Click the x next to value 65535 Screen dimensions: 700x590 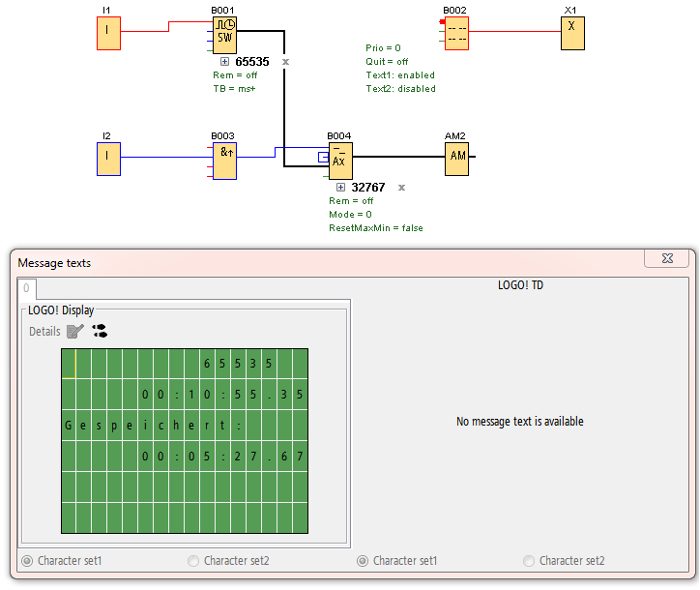pyautogui.click(x=285, y=61)
